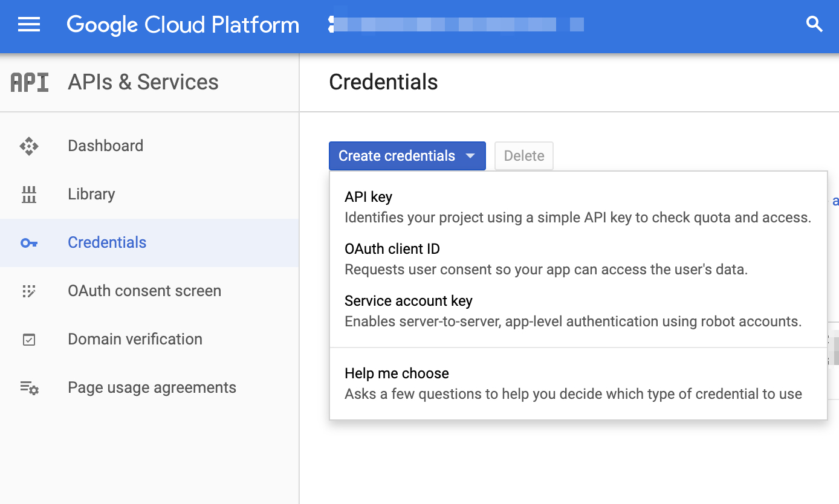Click the Credentials page heading

(383, 82)
